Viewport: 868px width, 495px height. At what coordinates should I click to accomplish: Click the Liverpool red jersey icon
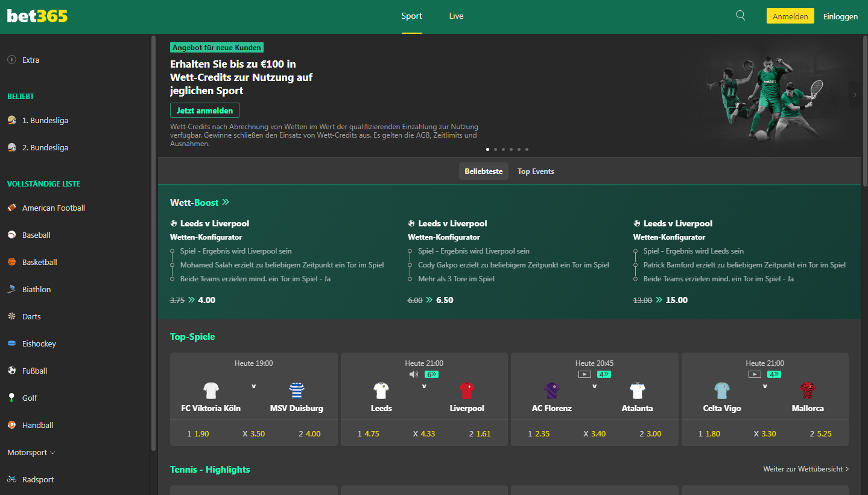(x=467, y=391)
